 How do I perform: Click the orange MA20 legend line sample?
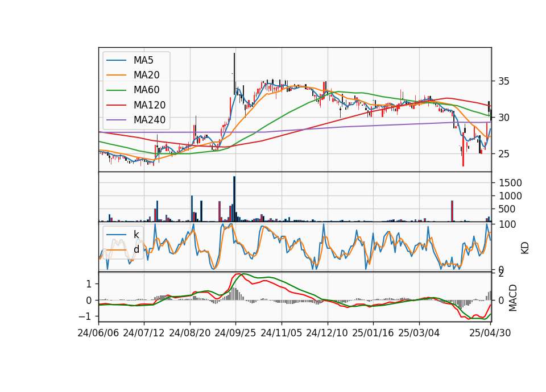[x=116, y=75]
